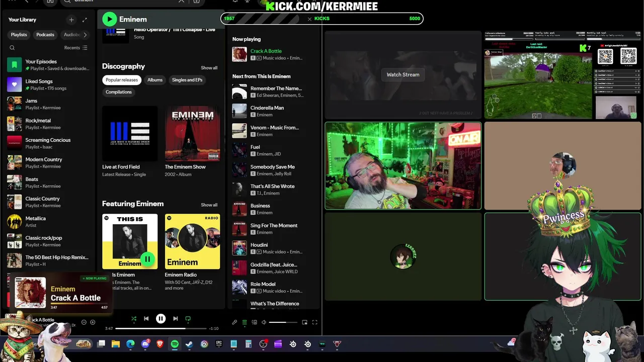Select the Popular releases chip
644x362 pixels.
pos(122,80)
